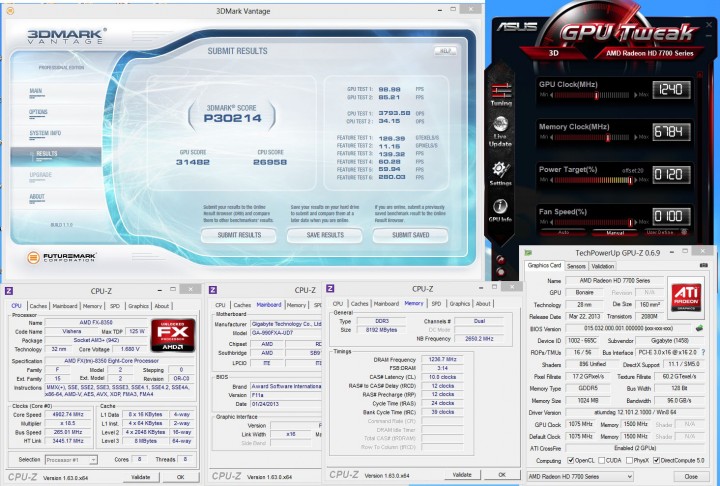Click the CPU-Z icon of the CPU tab window
The width and height of the screenshot is (720, 486).
tap(9, 290)
